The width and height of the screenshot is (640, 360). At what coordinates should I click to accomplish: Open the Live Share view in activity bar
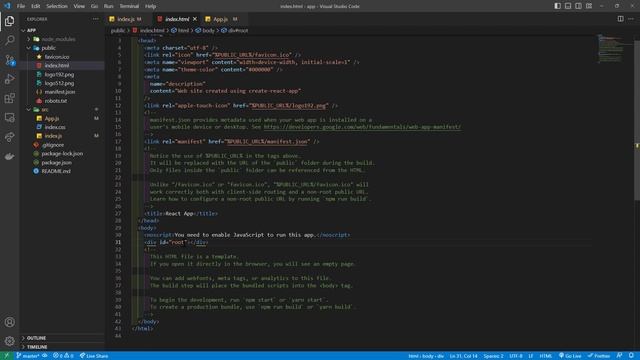[x=9, y=137]
